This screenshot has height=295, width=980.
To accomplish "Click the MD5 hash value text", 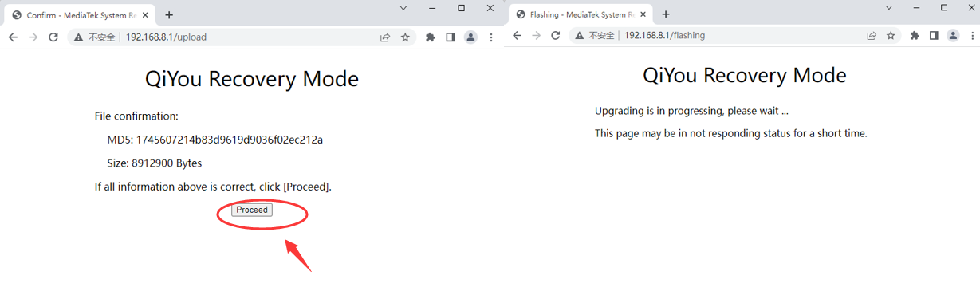I will click(230, 140).
